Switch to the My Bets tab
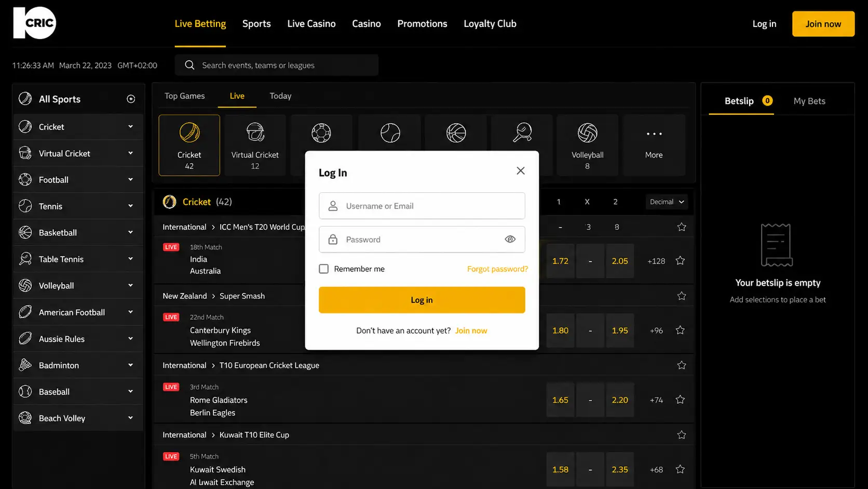This screenshot has width=868, height=489. [809, 101]
